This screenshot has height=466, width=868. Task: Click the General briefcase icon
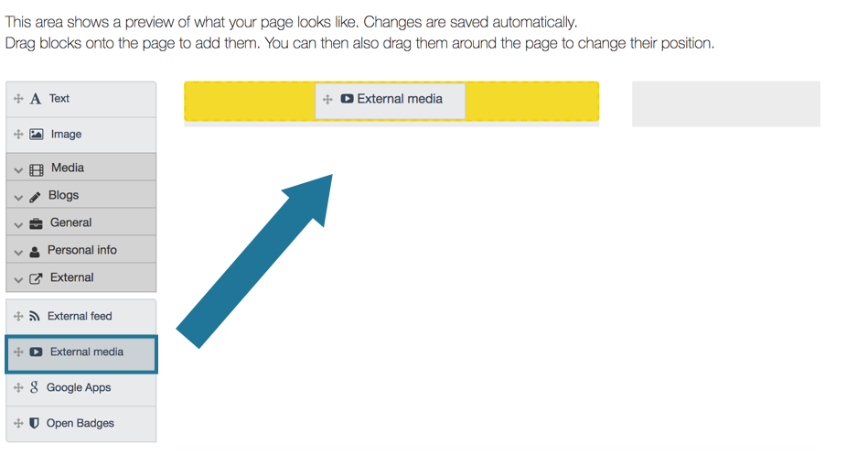pos(36,223)
